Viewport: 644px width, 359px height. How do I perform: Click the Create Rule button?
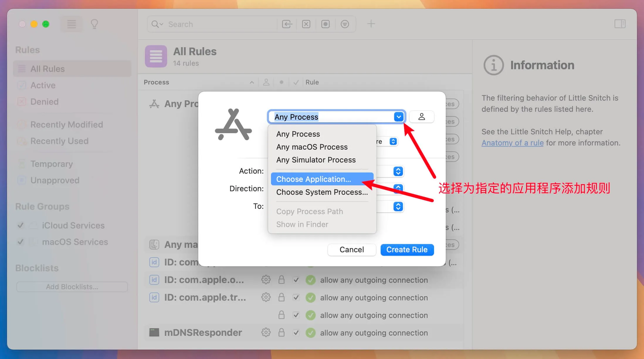[407, 250]
